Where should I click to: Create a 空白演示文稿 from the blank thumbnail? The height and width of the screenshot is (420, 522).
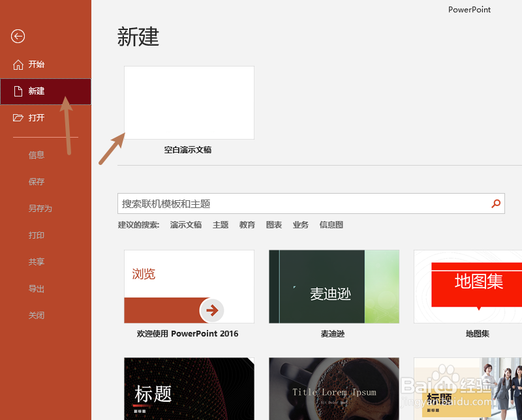(189, 102)
